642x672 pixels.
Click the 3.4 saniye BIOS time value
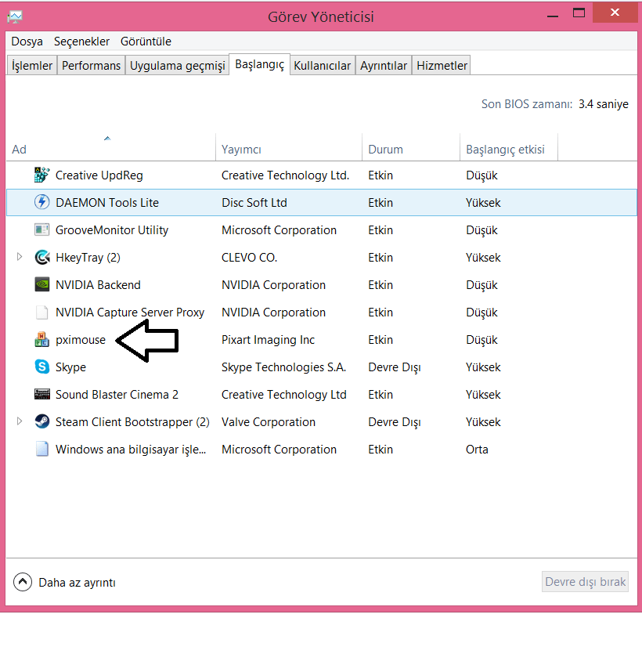[604, 104]
